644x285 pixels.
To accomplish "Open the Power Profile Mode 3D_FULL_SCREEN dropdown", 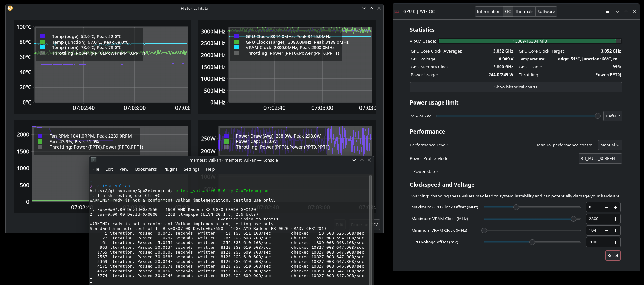I will 600,159.
